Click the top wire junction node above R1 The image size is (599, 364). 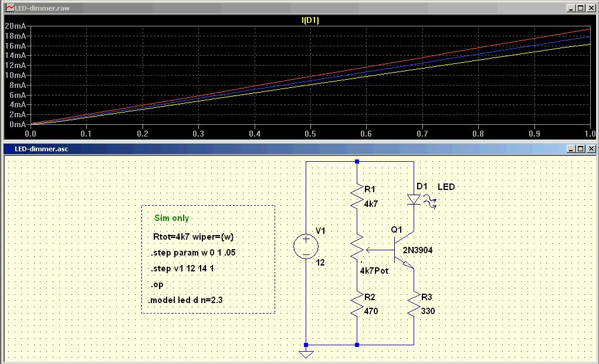(x=357, y=162)
